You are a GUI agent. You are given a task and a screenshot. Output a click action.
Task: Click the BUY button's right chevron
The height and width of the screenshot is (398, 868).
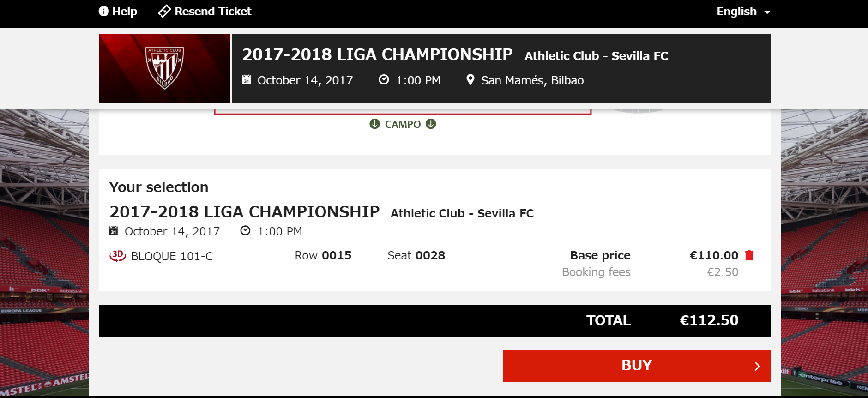[x=757, y=366]
